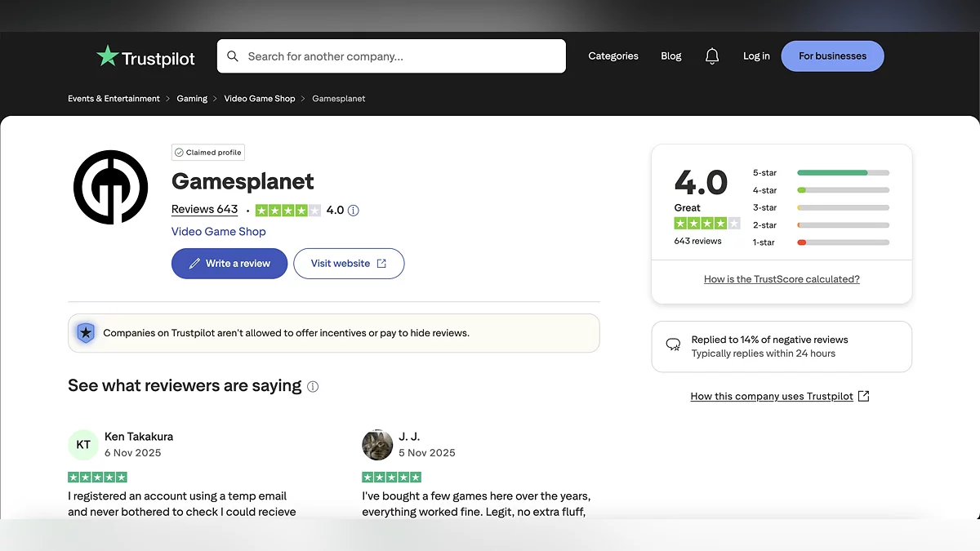Filter reviews by 4-star bar
980x551 pixels.
click(x=843, y=190)
